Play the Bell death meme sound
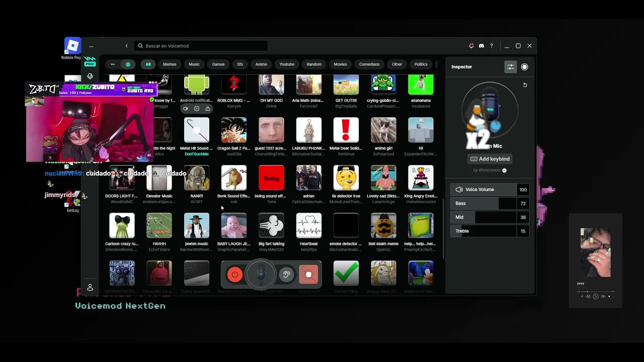The height and width of the screenshot is (362, 644). (383, 226)
